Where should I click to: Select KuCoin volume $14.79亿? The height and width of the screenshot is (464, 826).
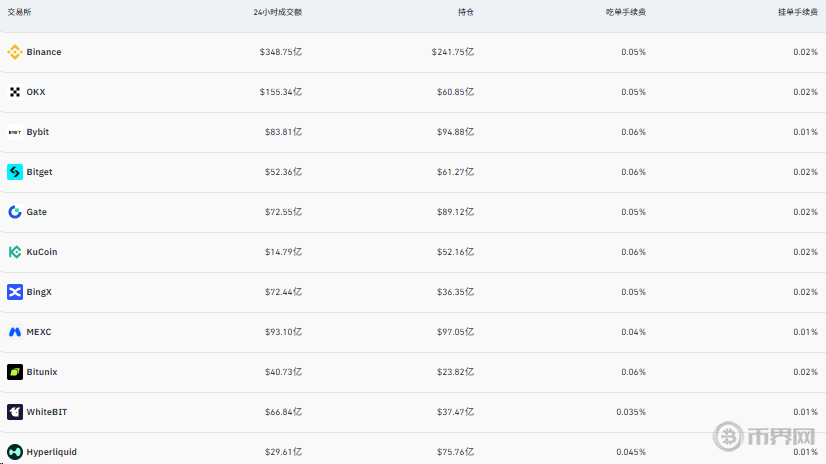(x=283, y=252)
